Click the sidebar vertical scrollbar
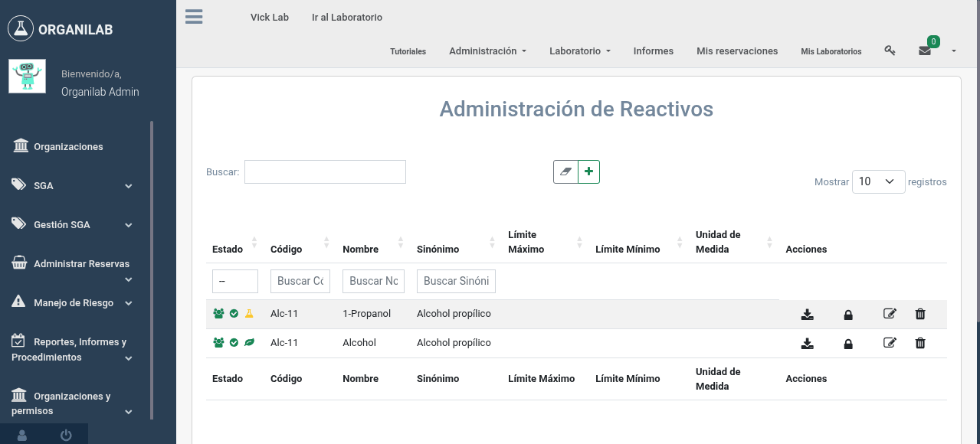This screenshot has width=980, height=444. pyautogui.click(x=152, y=269)
